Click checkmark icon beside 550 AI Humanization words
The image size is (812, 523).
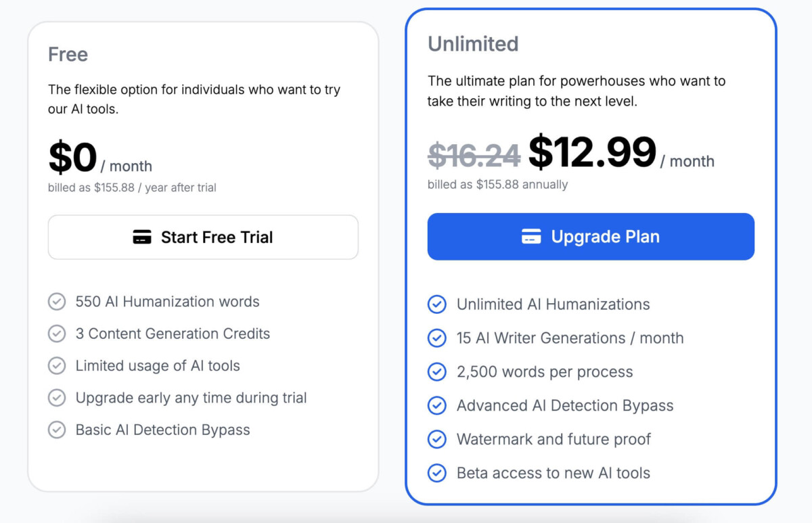[x=57, y=302]
